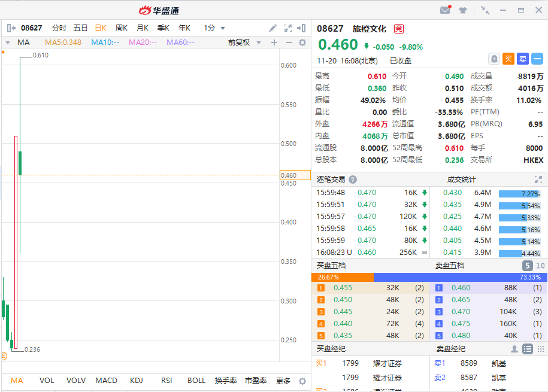Select the sell level 1 price 0.460
This screenshot has height=392, width=548.
coord(461,288)
